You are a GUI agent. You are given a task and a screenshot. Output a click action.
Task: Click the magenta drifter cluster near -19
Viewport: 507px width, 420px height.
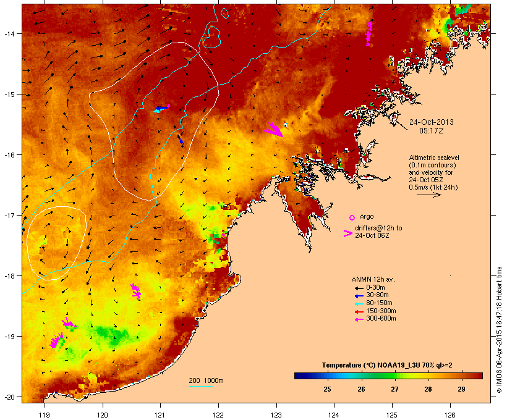click(56, 340)
